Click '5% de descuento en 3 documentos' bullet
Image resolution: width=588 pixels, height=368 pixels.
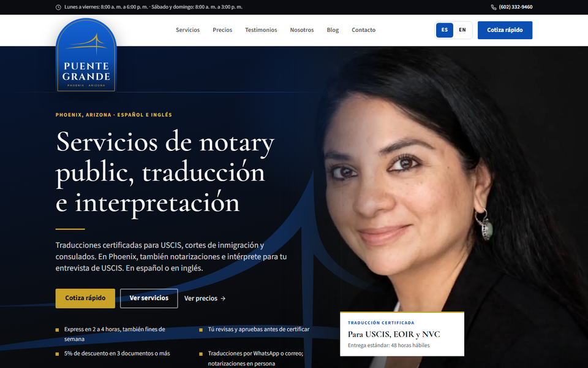tap(117, 354)
